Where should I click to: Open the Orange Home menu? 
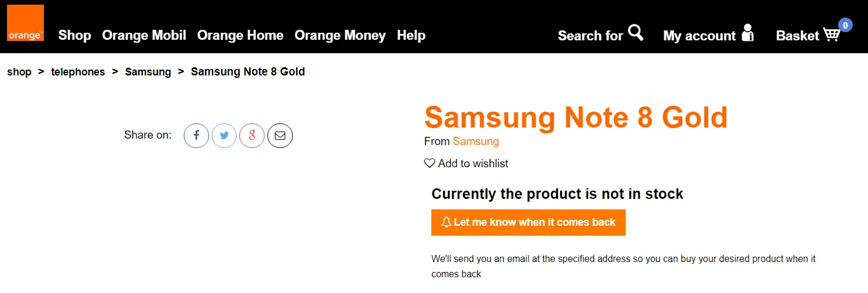point(240,36)
